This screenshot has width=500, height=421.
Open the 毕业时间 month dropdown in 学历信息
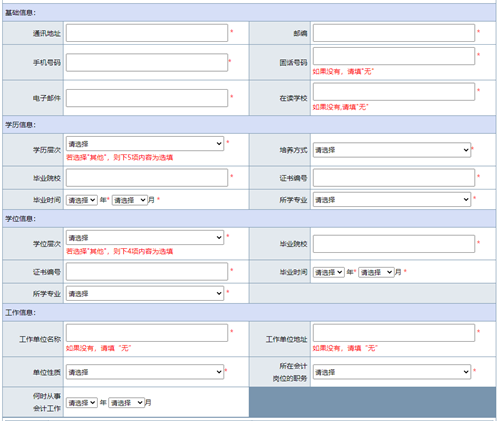click(130, 200)
